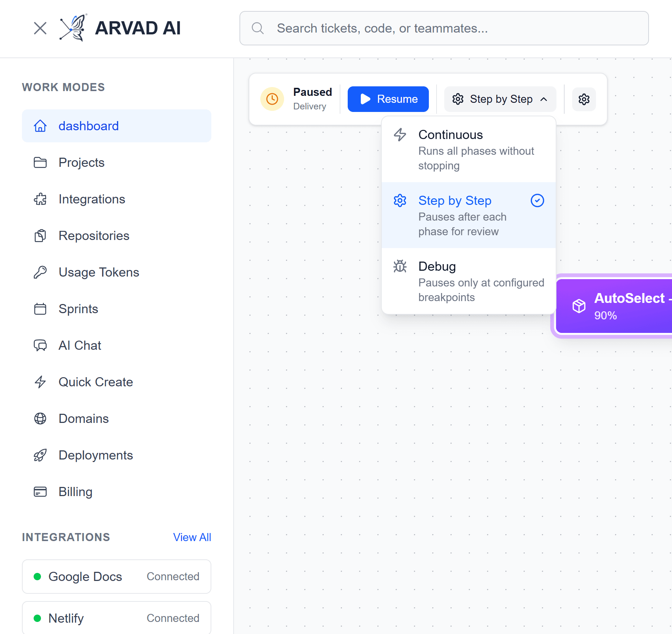This screenshot has height=634, width=672.
Task: Click the Paused Delivery status text
Action: [x=313, y=99]
